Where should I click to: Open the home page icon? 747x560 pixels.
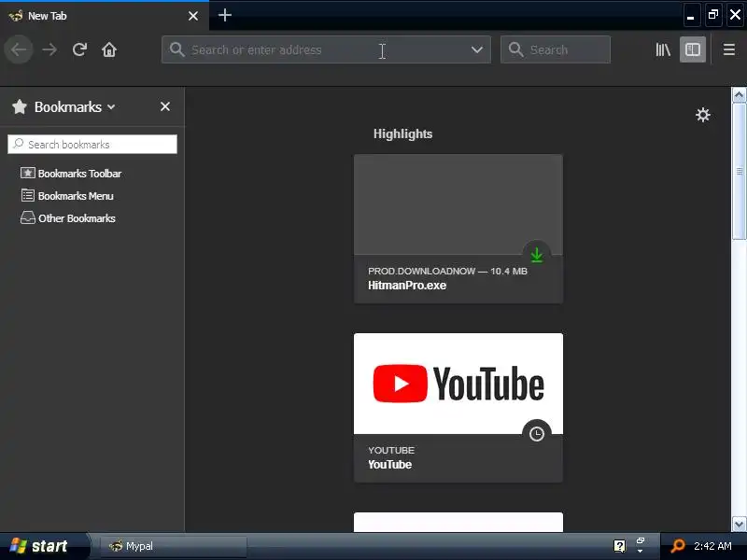109,49
